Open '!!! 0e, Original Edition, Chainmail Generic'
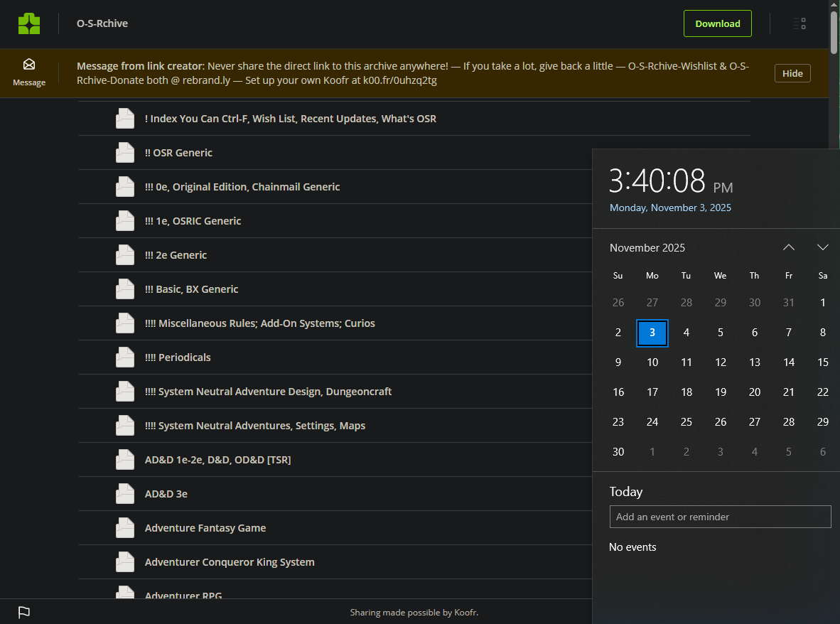 242,186
